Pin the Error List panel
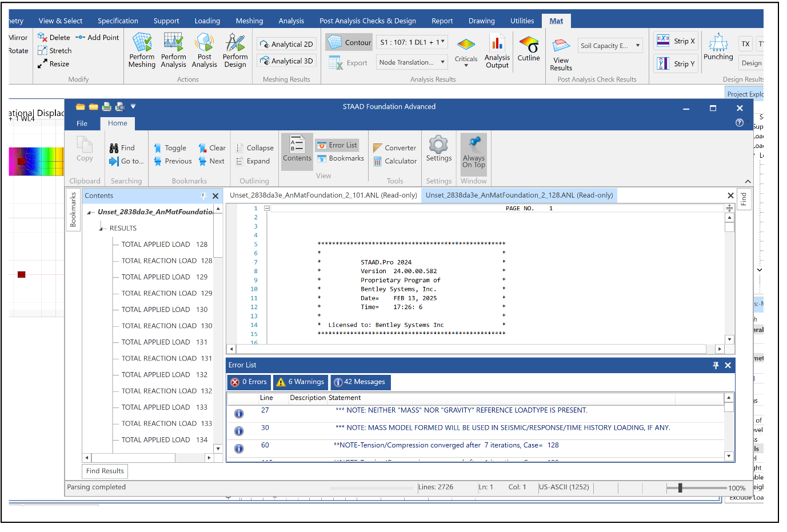 click(x=716, y=365)
